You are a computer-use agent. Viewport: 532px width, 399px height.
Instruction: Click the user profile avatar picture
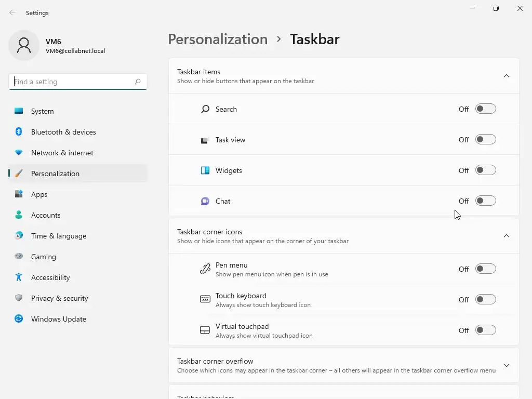click(x=24, y=46)
